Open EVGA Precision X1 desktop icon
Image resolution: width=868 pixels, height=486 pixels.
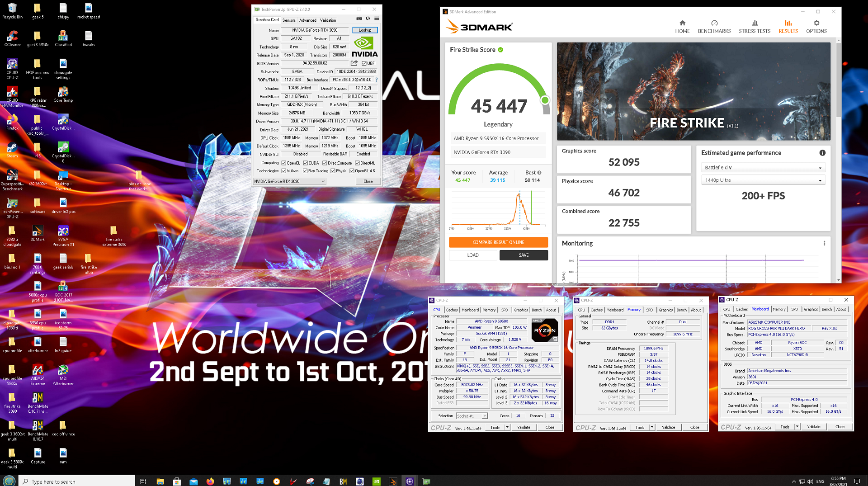[x=63, y=236]
